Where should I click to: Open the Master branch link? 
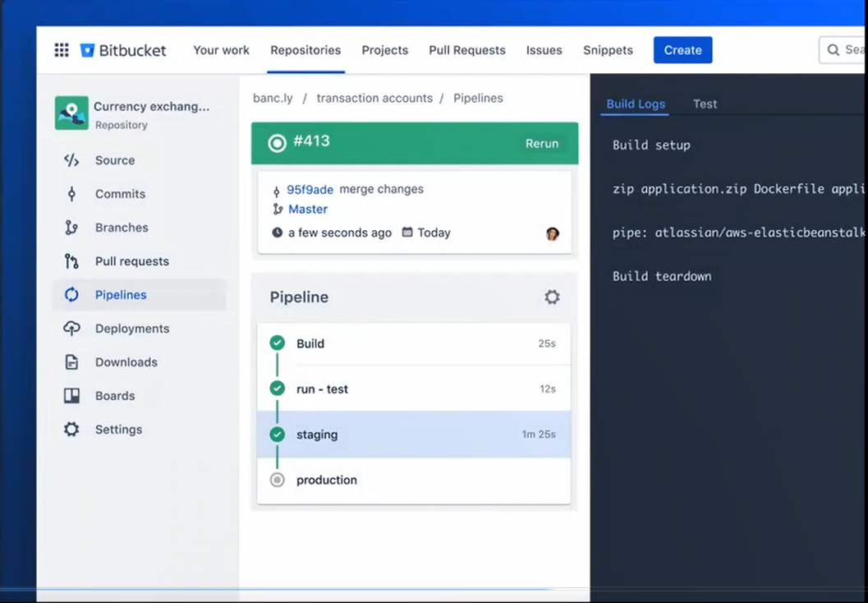click(308, 209)
